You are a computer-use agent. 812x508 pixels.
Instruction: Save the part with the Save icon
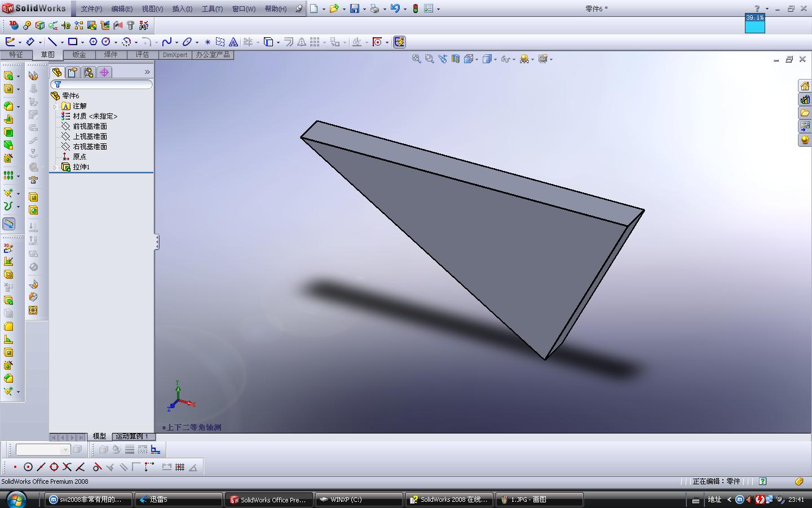point(355,8)
